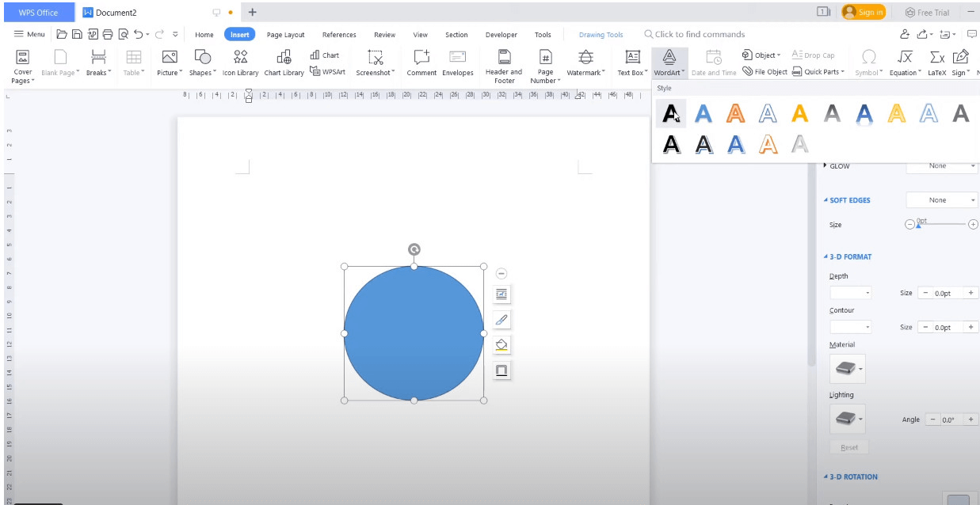
Task: Open the Lighting material picker
Action: point(847,419)
